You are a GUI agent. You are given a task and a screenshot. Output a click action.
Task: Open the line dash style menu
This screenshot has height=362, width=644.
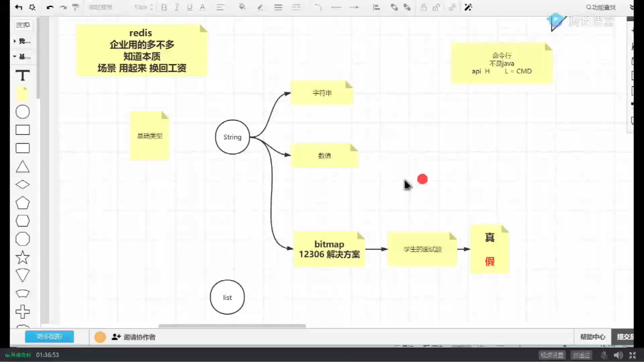[297, 7]
